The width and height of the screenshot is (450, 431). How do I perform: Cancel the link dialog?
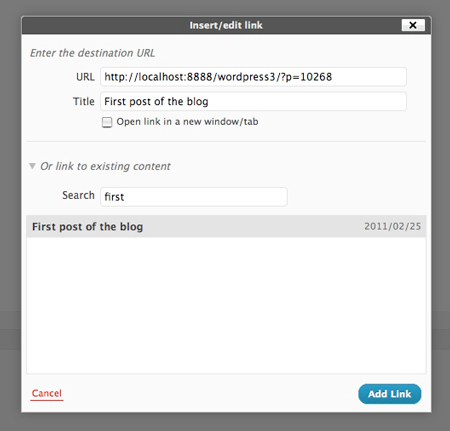click(x=47, y=393)
